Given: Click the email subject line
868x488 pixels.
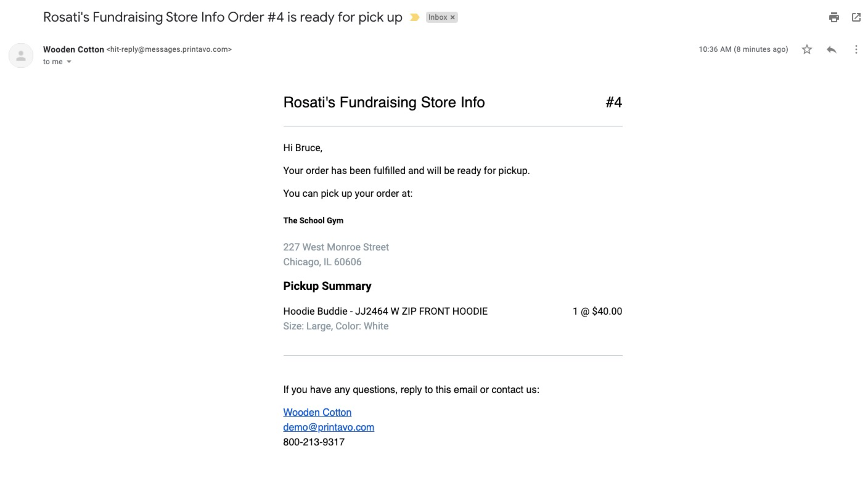Looking at the screenshot, I should point(223,17).
